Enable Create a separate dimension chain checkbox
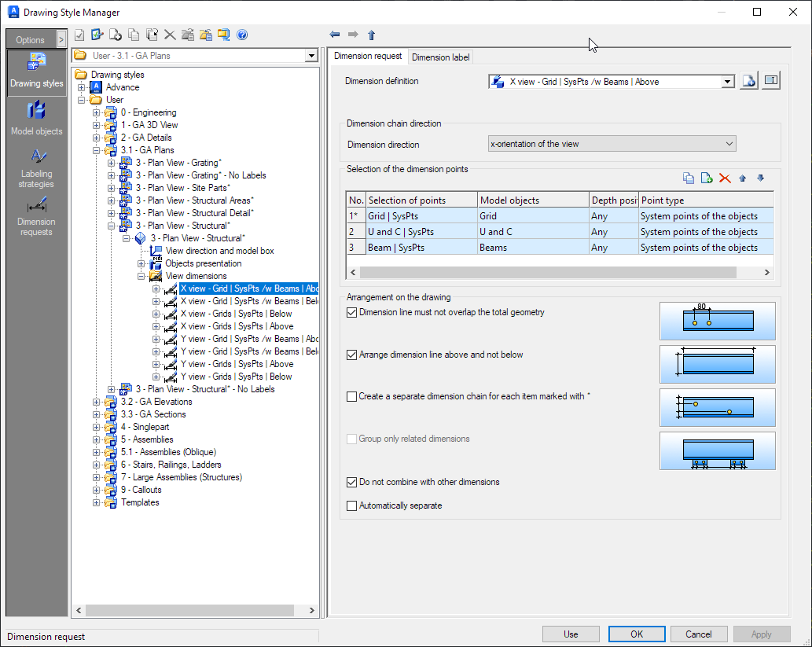The width and height of the screenshot is (812, 647). pyautogui.click(x=351, y=396)
